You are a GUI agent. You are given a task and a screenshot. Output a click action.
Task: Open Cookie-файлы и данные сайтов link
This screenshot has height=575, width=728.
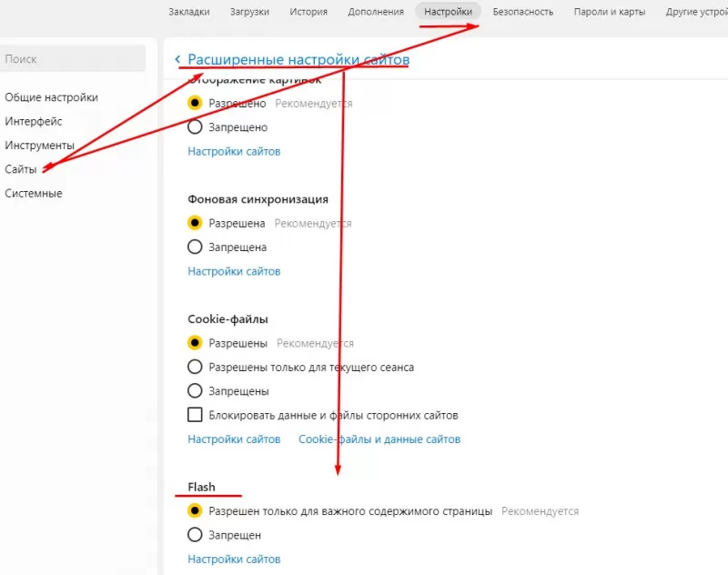point(379,439)
